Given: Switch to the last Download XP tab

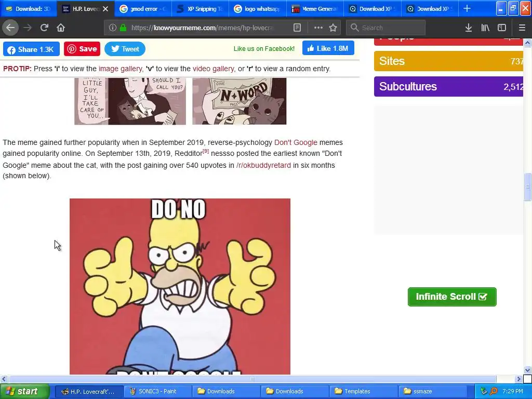Looking at the screenshot, I should [430, 9].
